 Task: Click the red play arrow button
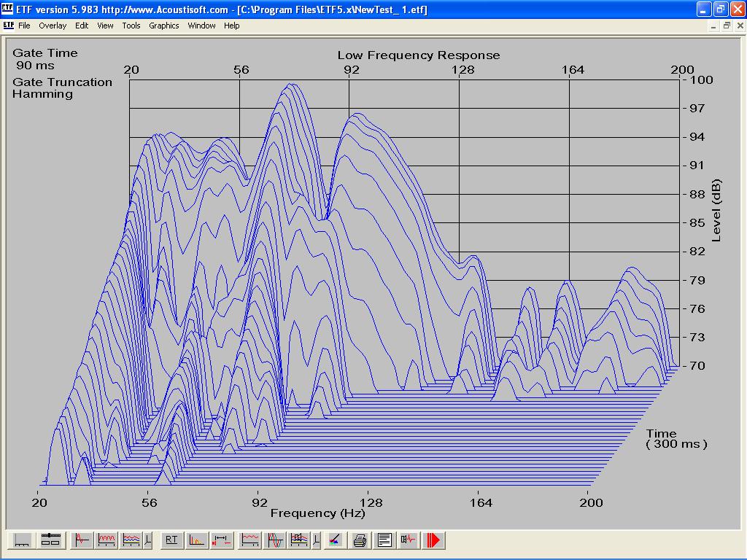pos(434,540)
